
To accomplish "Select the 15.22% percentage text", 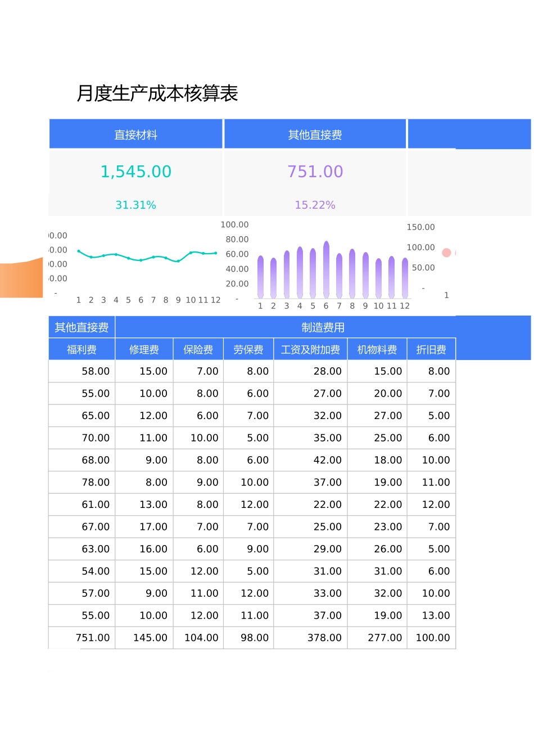I will point(315,205).
